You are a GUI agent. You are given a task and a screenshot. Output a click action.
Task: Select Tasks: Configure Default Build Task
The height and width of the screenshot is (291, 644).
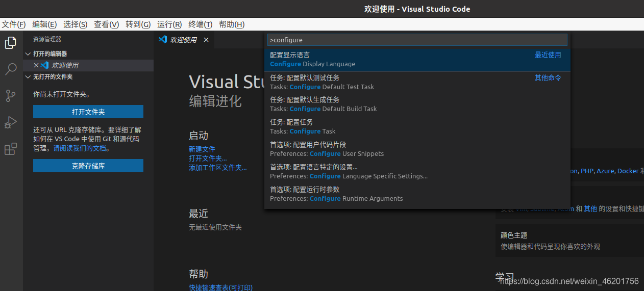coord(417,104)
